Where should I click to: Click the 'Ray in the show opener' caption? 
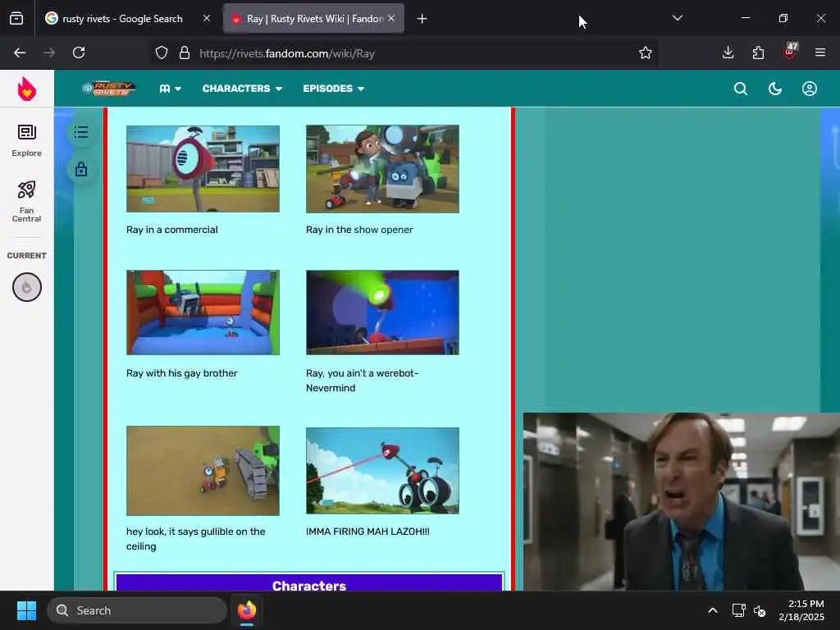[359, 230]
